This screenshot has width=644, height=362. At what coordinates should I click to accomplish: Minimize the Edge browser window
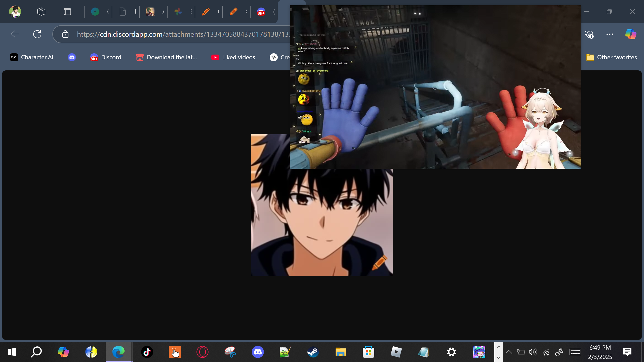tap(586, 12)
